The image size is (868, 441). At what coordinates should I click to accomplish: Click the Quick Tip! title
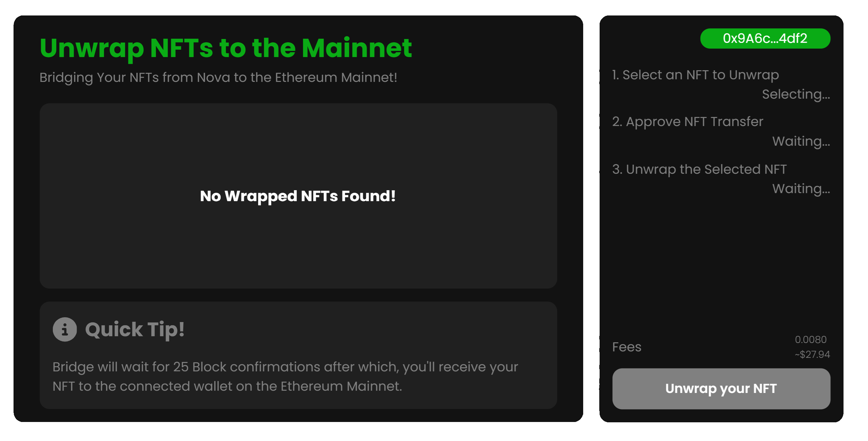(x=135, y=329)
